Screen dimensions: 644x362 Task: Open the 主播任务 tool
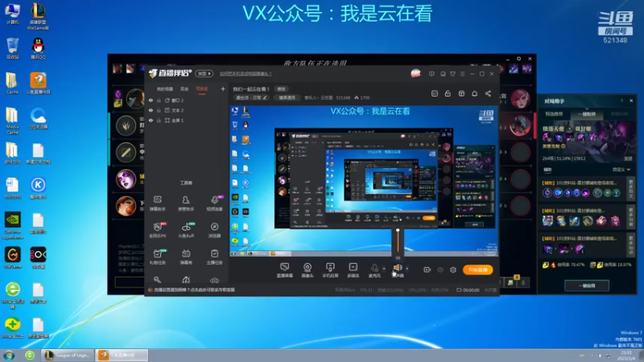tap(214, 257)
